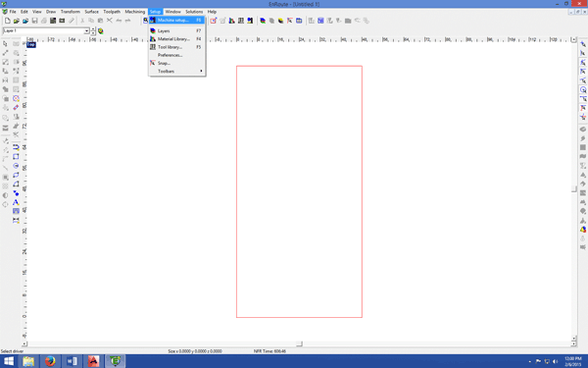Click the red snap icon on right toolbar
The image size is (588, 368).
coord(583,108)
